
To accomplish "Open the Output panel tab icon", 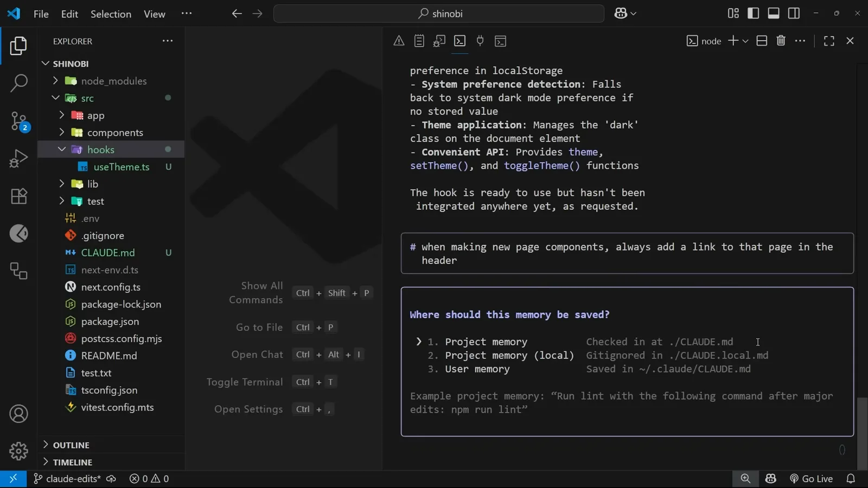I will click(419, 41).
